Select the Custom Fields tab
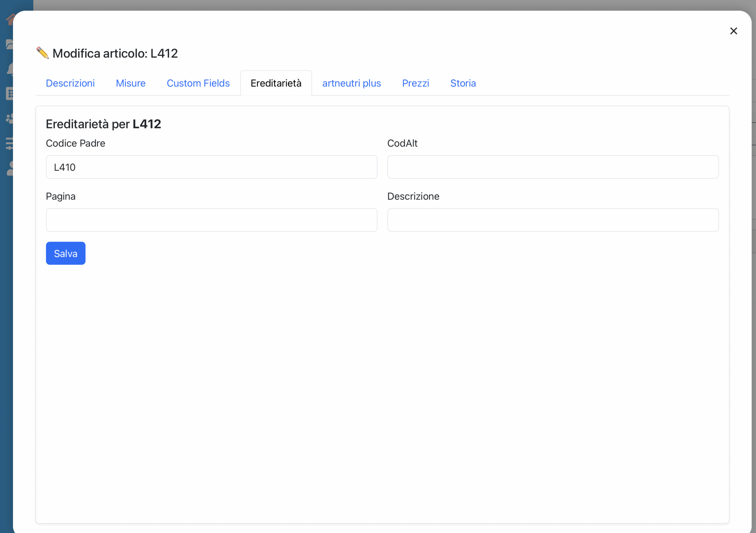This screenshot has width=756, height=533. [198, 83]
